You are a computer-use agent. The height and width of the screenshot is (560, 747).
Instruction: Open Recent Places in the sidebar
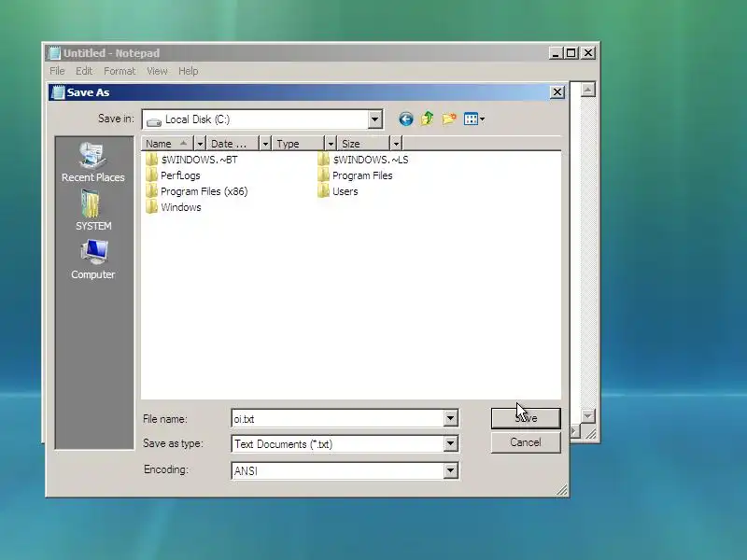[92, 161]
